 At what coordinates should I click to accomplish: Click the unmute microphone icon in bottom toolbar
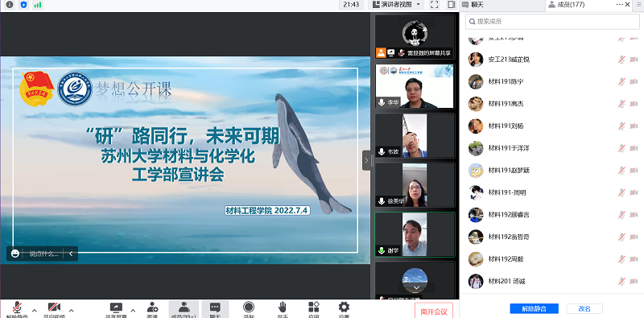pos(17,308)
